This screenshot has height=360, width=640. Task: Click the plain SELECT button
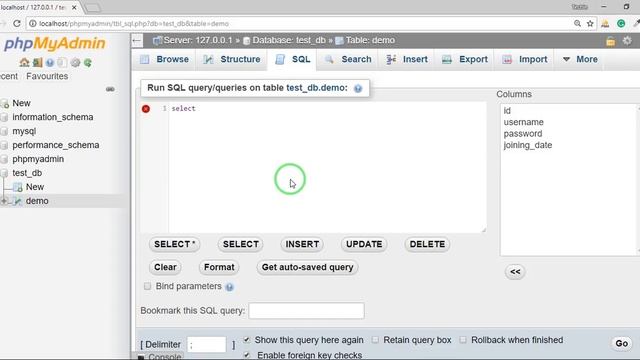pyautogui.click(x=241, y=244)
